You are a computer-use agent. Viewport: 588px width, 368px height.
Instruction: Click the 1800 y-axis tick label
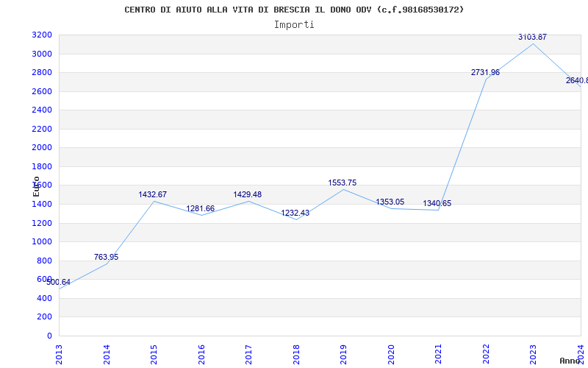pyautogui.click(x=42, y=167)
